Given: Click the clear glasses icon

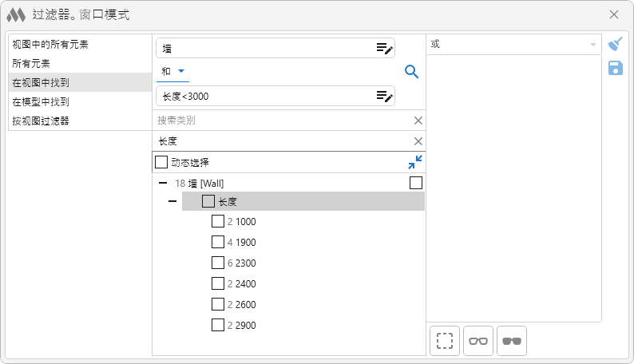Looking at the screenshot, I should click(x=478, y=341).
